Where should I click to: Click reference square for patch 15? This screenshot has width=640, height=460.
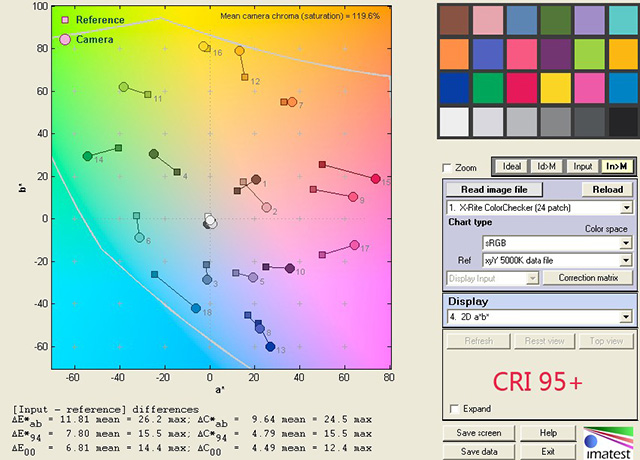pyautogui.click(x=322, y=164)
